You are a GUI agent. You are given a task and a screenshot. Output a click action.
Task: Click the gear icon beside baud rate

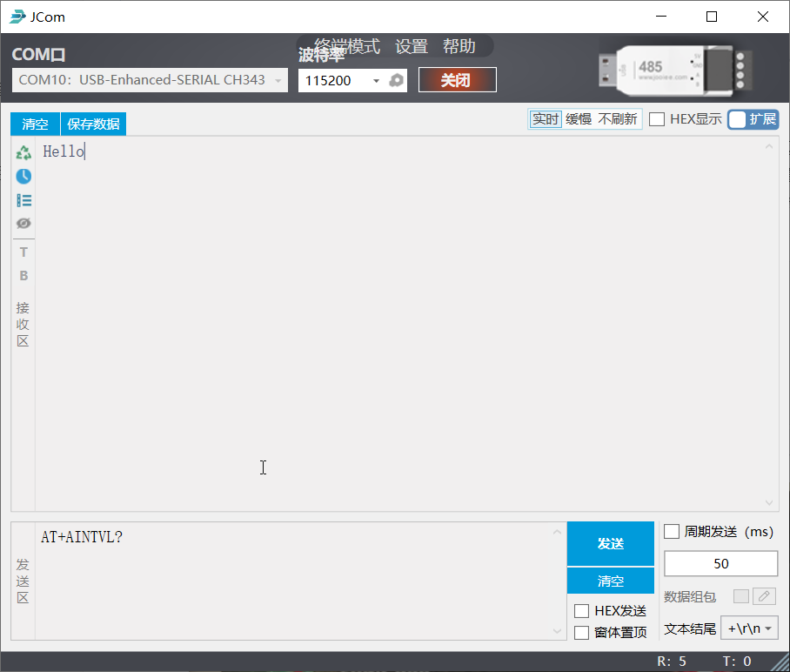click(397, 81)
